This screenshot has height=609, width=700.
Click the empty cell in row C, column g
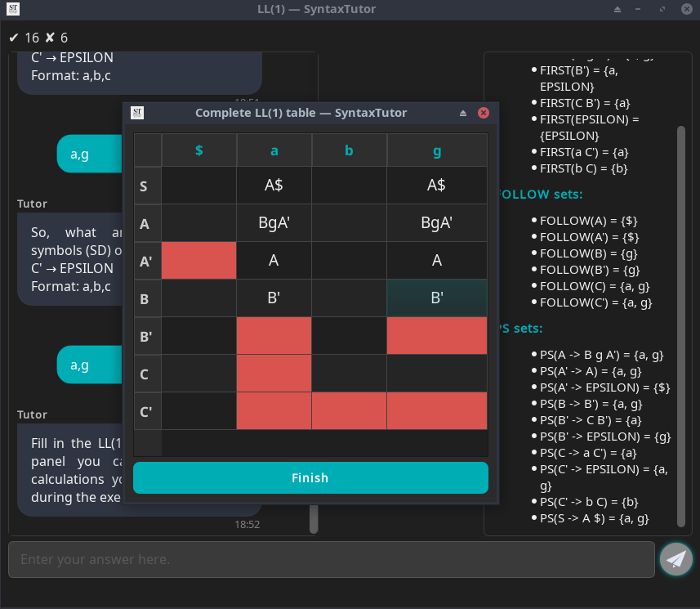pos(437,373)
